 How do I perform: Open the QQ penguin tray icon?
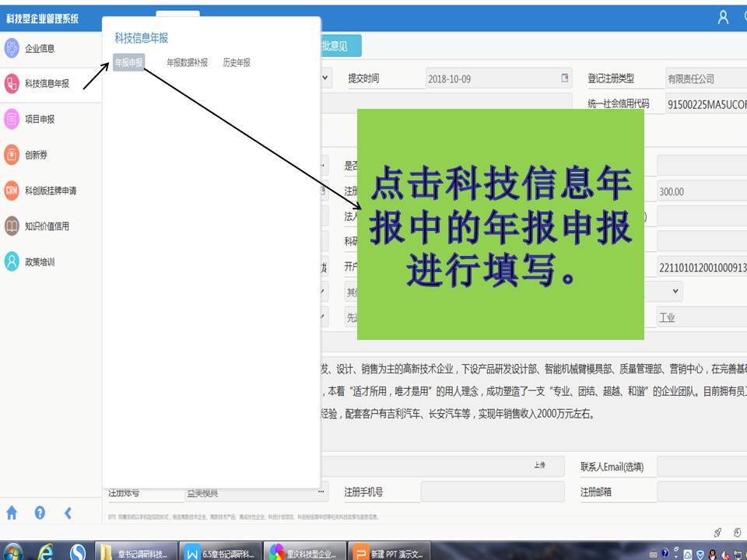pyautogui.click(x=713, y=554)
